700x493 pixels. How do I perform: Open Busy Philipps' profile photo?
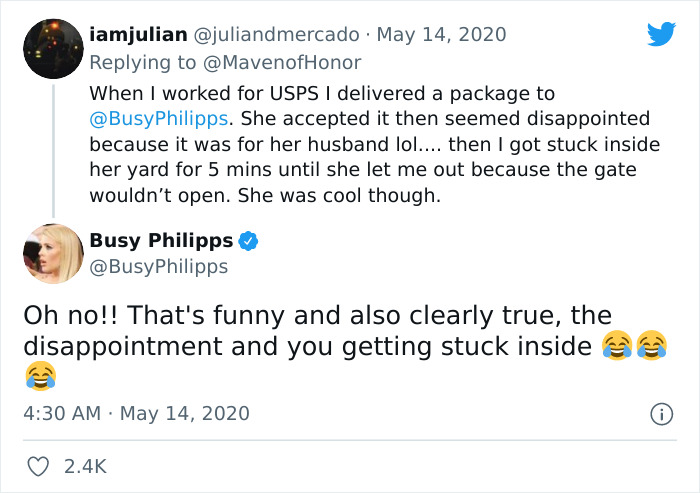click(x=52, y=254)
